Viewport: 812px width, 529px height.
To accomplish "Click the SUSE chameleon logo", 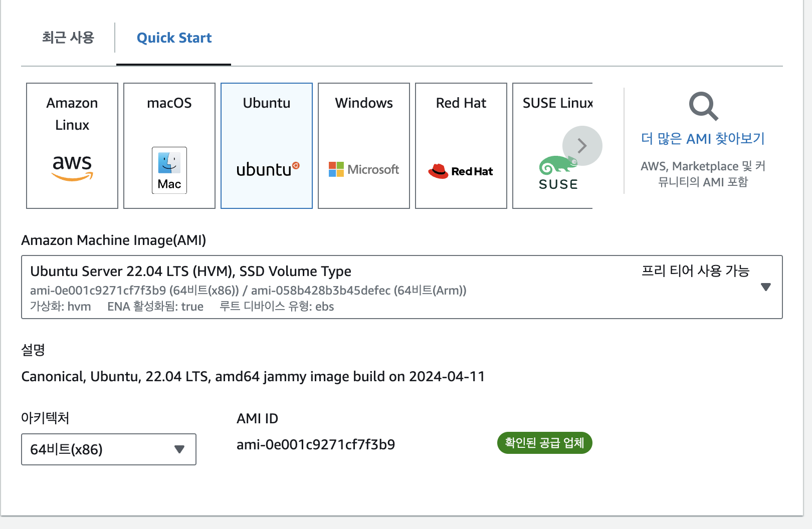I will (558, 173).
